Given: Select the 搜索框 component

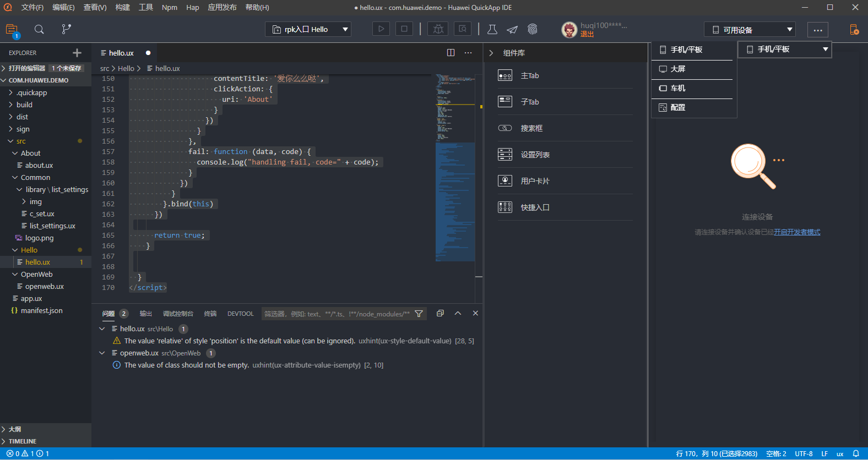Looking at the screenshot, I should [565, 128].
